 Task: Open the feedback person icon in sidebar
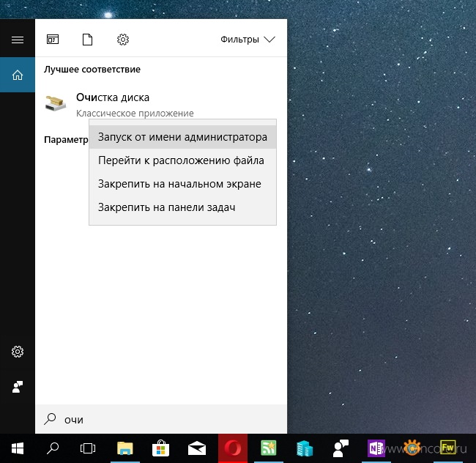tap(18, 387)
